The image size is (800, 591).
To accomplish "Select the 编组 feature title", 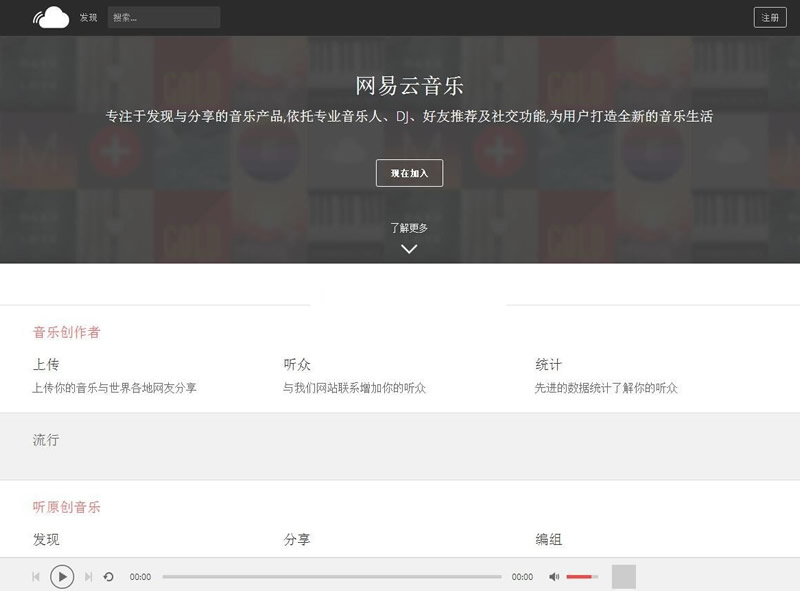I will pyautogui.click(x=548, y=539).
